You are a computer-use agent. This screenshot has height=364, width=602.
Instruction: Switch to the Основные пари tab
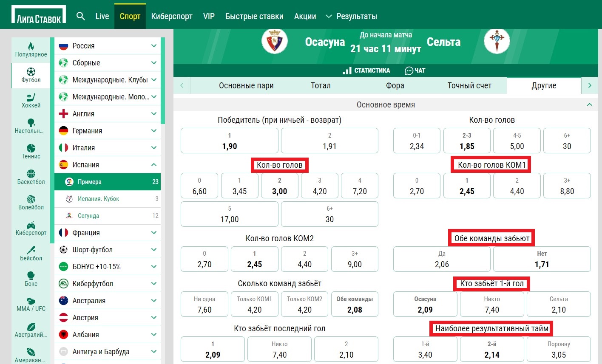pos(246,85)
